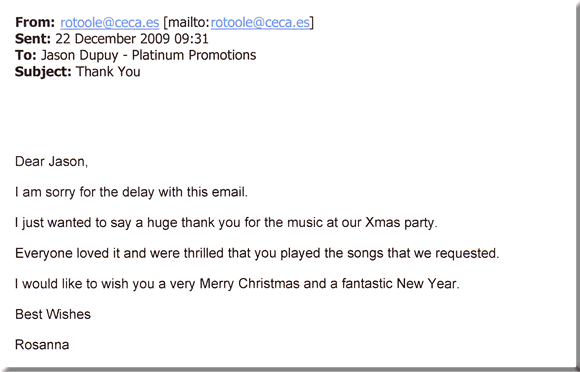Click the Best Wishes closing line

tap(53, 314)
